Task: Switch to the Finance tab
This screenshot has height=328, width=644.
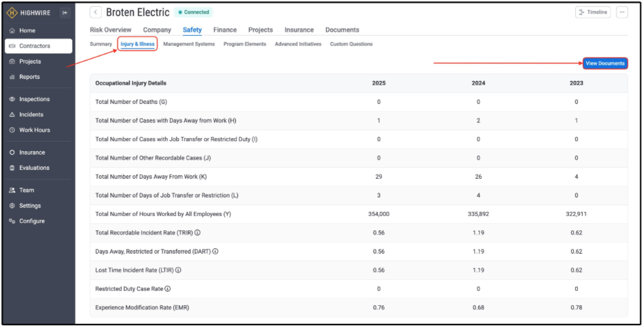Action: [x=225, y=30]
